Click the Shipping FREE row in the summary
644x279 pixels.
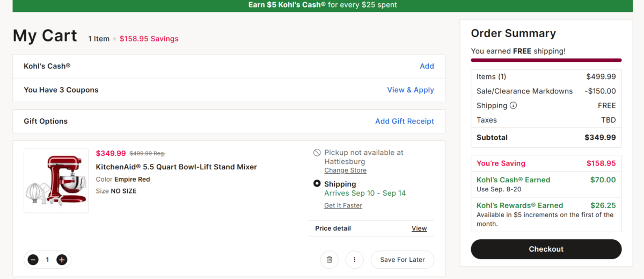(546, 105)
